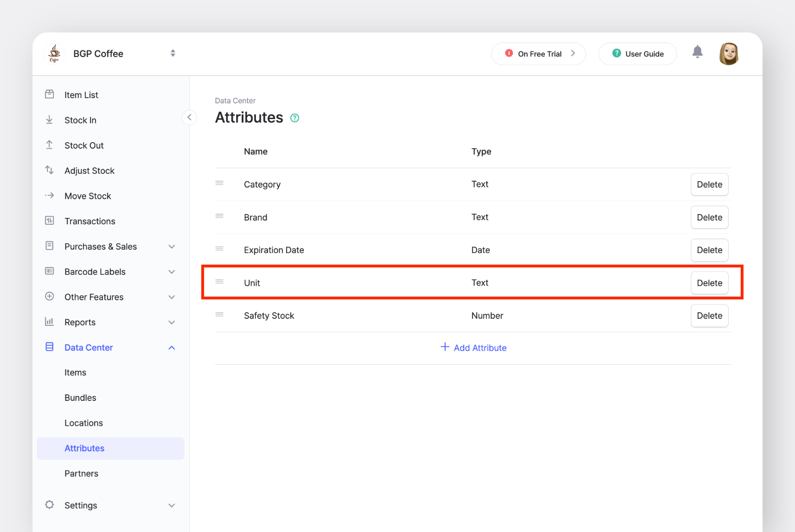
Task: Open the BGP Coffee workspace switcher
Action: pos(173,53)
